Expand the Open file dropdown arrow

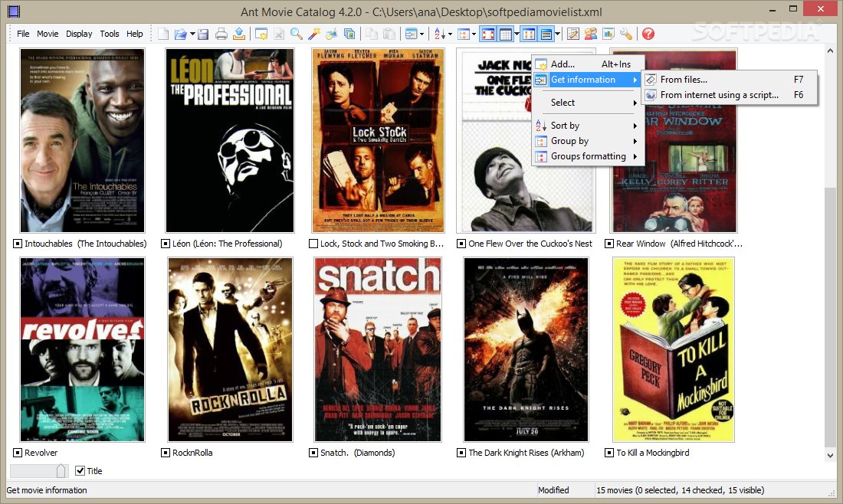point(192,34)
